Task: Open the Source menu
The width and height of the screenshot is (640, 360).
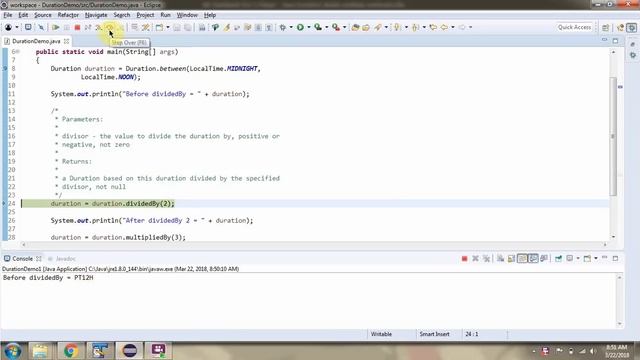Action: pos(42,15)
